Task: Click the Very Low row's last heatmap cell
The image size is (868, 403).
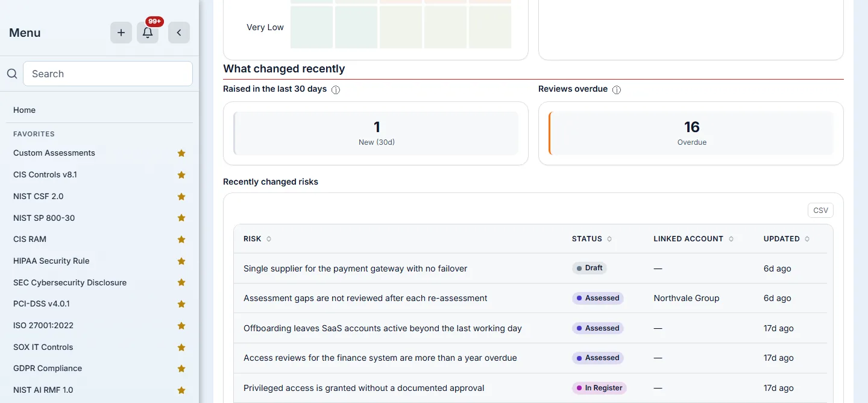Action: tap(490, 27)
